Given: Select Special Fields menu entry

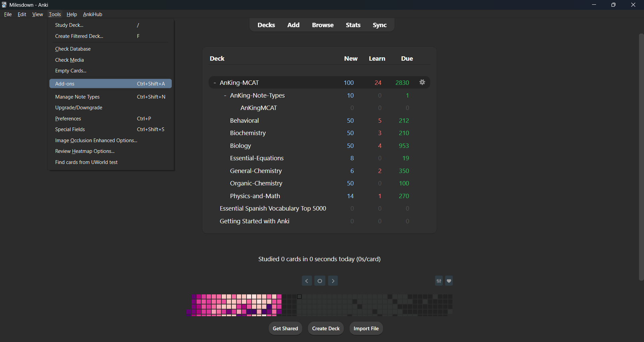Looking at the screenshot, I should click(110, 129).
